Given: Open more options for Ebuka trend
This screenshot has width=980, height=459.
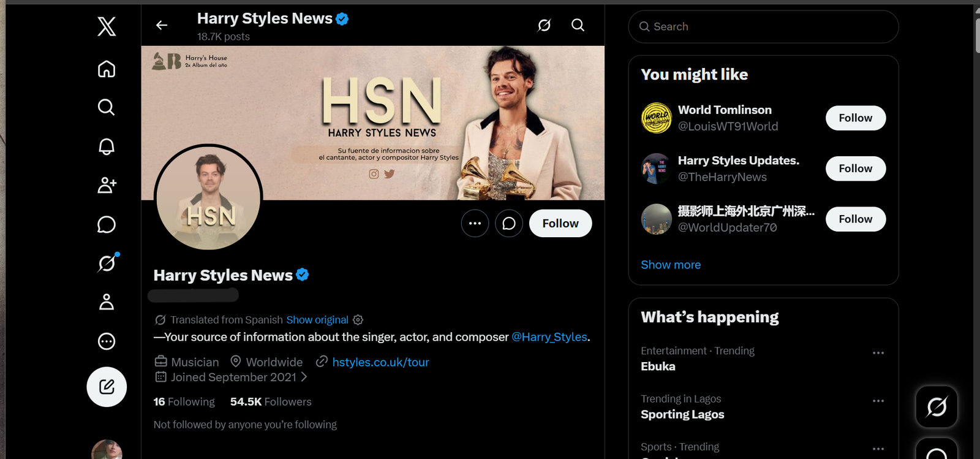Looking at the screenshot, I should click(x=878, y=353).
